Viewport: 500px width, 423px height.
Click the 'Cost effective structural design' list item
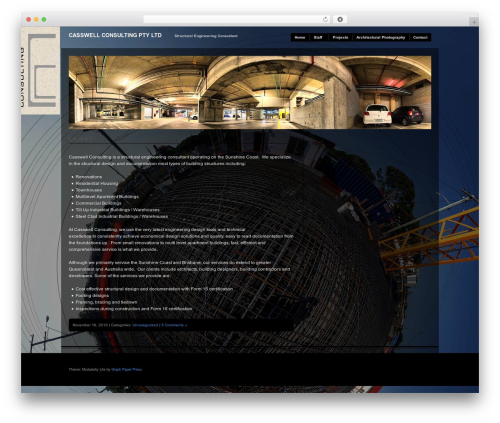coord(154,289)
